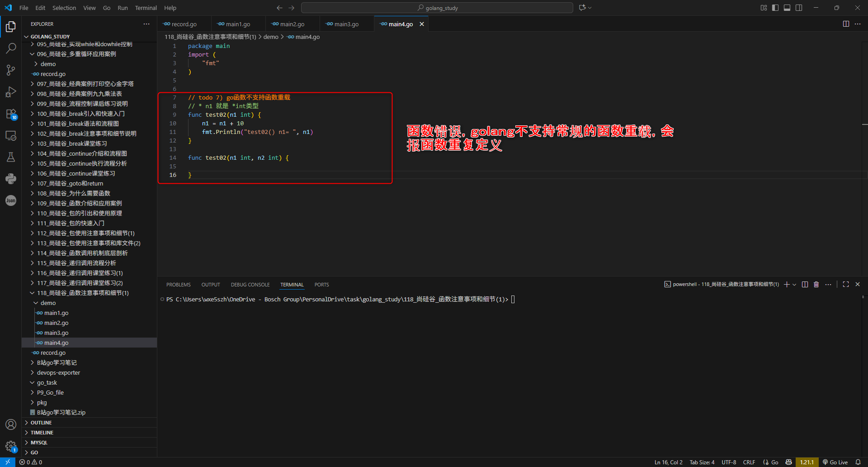Go back in navigation history
This screenshot has width=868, height=467.
point(279,8)
